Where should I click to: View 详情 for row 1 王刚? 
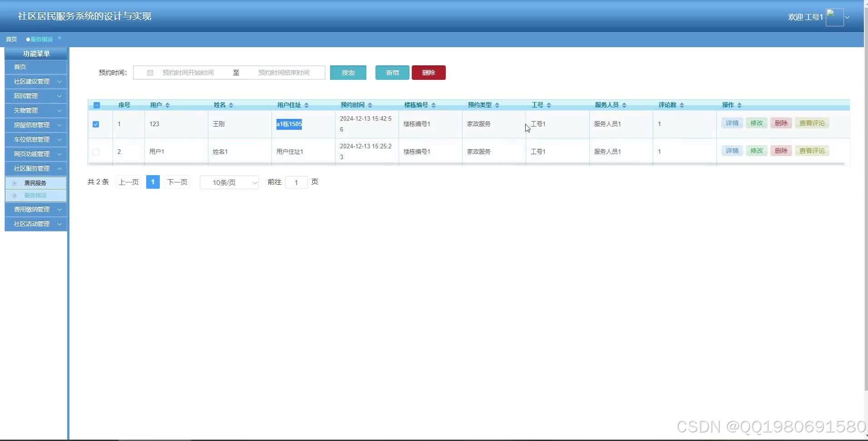[x=732, y=123]
